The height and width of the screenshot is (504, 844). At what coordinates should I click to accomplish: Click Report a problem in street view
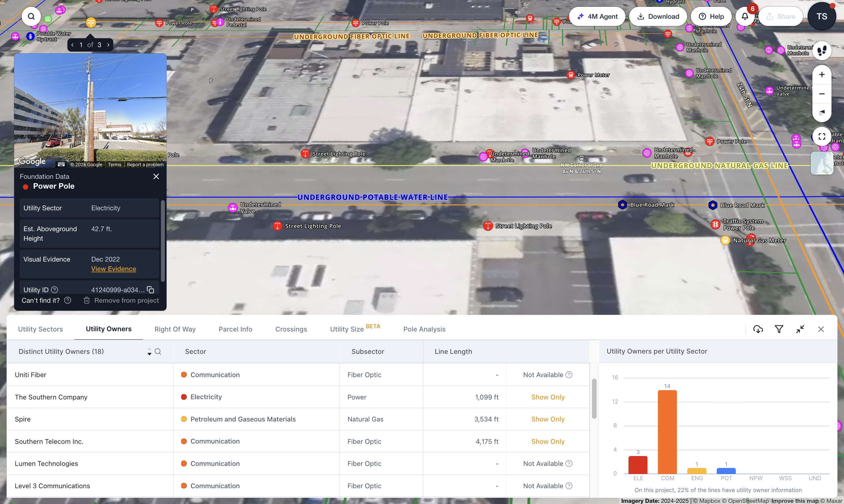[x=145, y=164]
